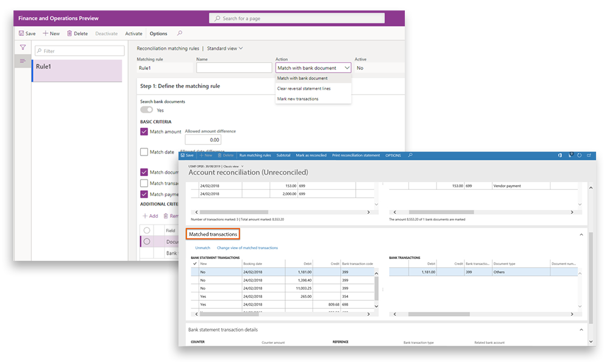
Task: Click the Vendor payment cell
Action: 521,186
